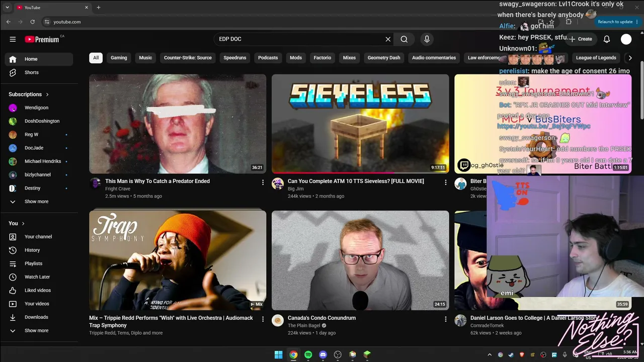
Task: Play the Trap Symphony mix thumbnail
Action: pyautogui.click(x=178, y=260)
